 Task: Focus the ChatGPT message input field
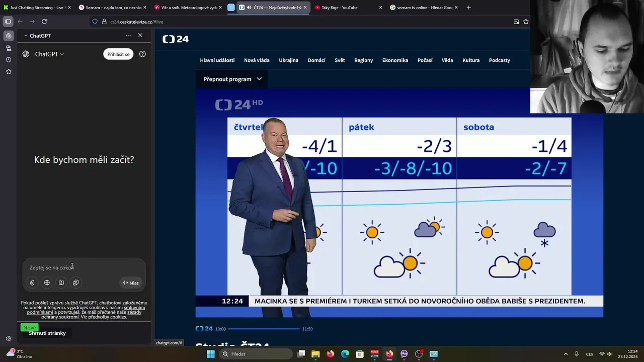[84, 267]
